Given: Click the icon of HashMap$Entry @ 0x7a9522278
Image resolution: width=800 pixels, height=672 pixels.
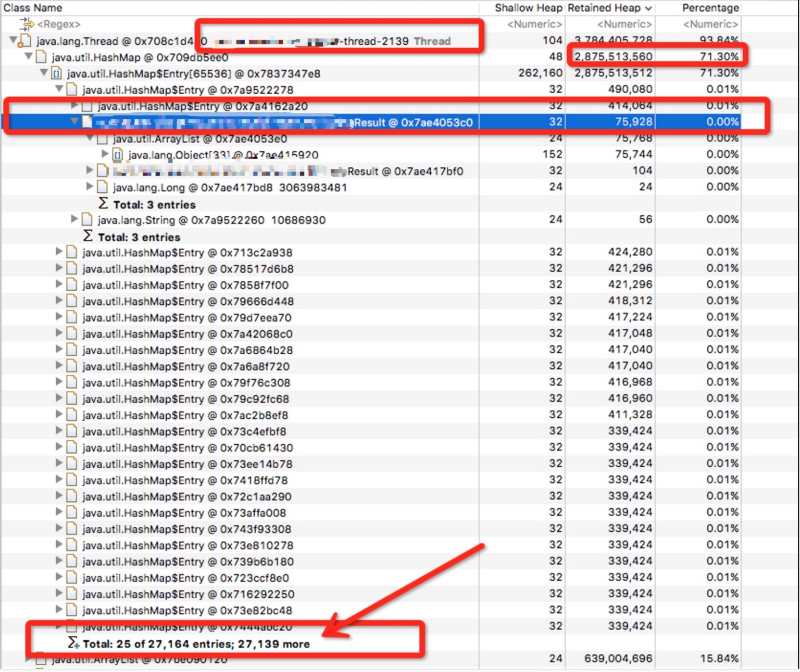Looking at the screenshot, I should (x=72, y=89).
